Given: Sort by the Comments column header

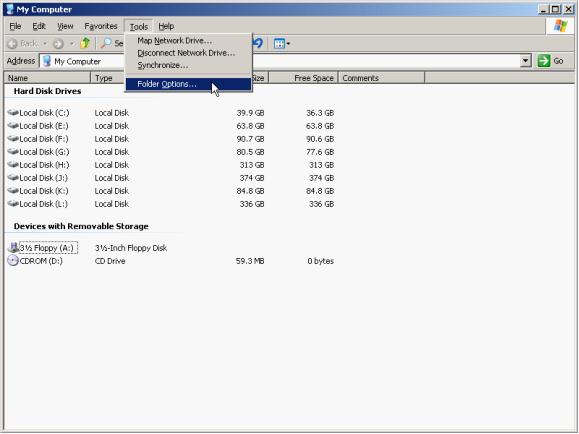Looking at the screenshot, I should tap(381, 78).
